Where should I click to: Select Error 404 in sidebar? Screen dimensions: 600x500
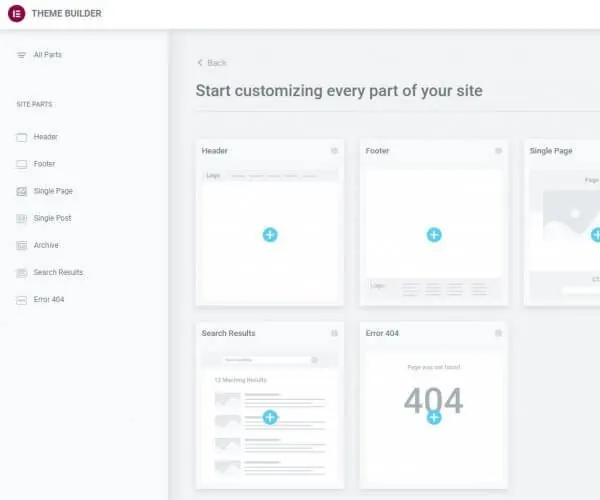[x=49, y=300]
